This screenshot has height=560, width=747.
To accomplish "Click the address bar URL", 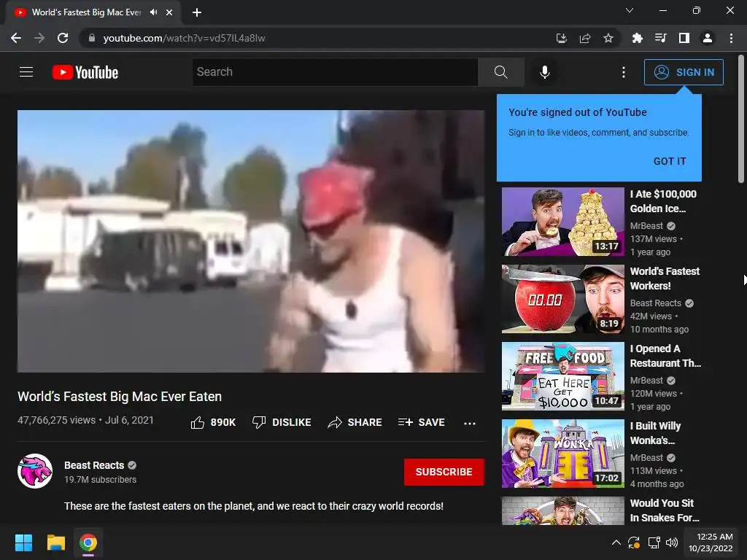I will tap(184, 38).
